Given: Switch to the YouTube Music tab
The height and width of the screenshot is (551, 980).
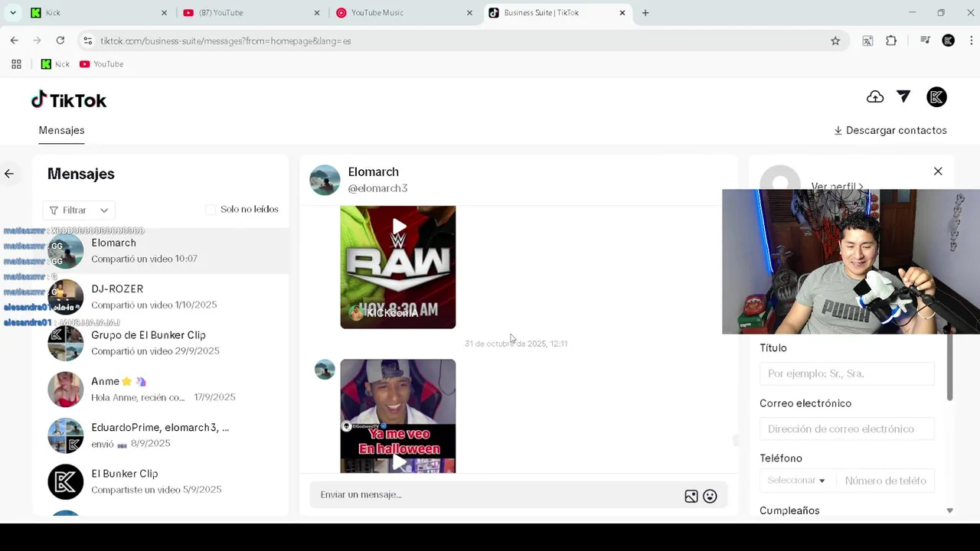Looking at the screenshot, I should (404, 13).
